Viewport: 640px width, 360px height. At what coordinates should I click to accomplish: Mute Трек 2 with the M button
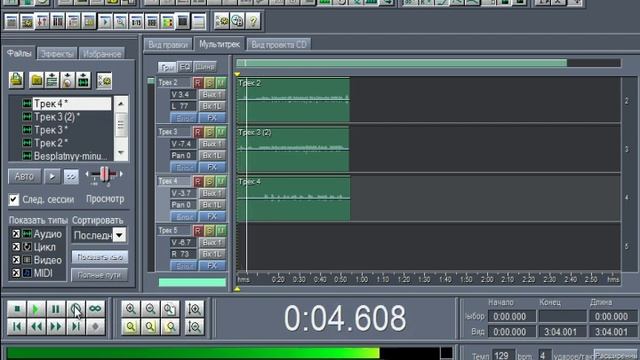pos(221,83)
